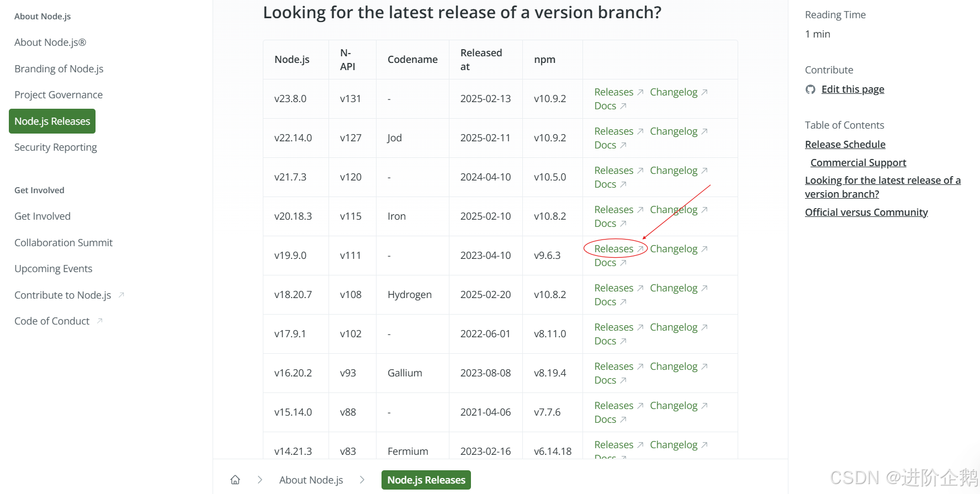
Task: Click the external arrow icon after Contribute to Node.js
Action: click(x=121, y=295)
